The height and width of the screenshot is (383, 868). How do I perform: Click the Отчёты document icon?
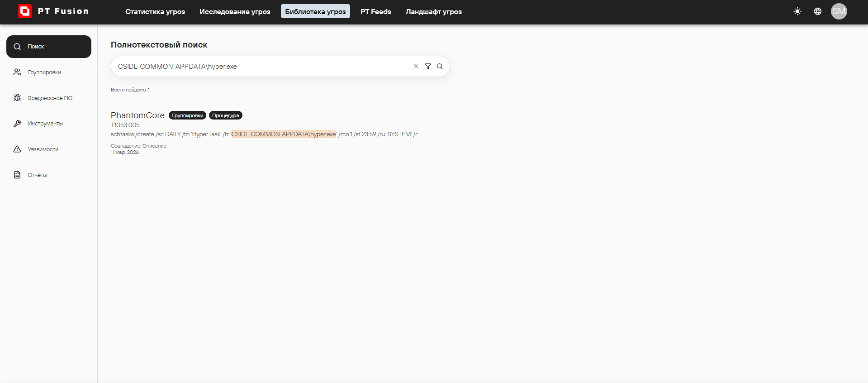(x=17, y=175)
